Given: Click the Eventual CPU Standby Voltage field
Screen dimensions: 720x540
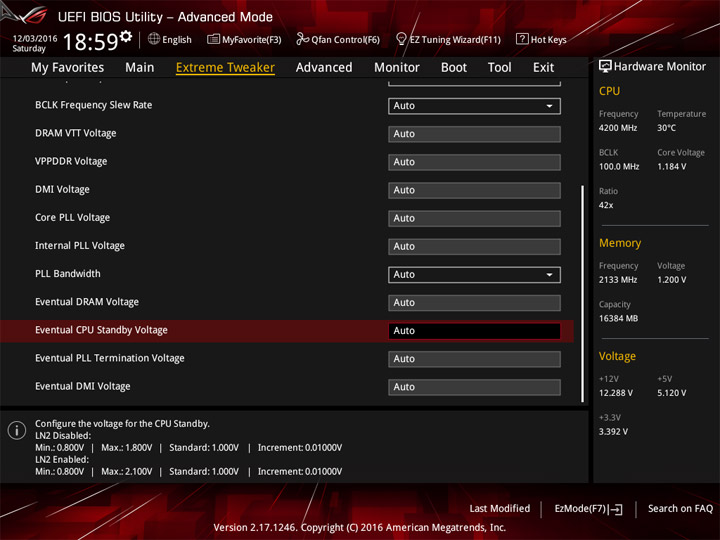Looking at the screenshot, I should click(x=474, y=331).
